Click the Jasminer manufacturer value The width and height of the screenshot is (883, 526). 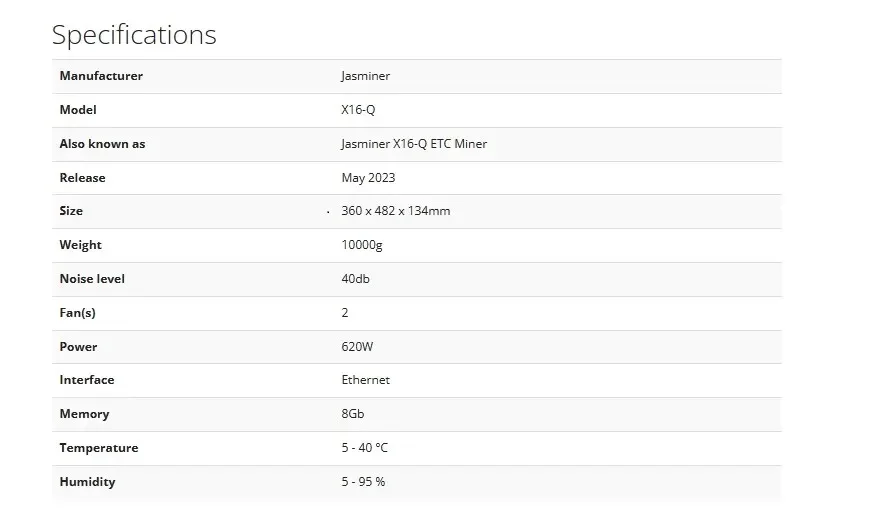pos(365,76)
